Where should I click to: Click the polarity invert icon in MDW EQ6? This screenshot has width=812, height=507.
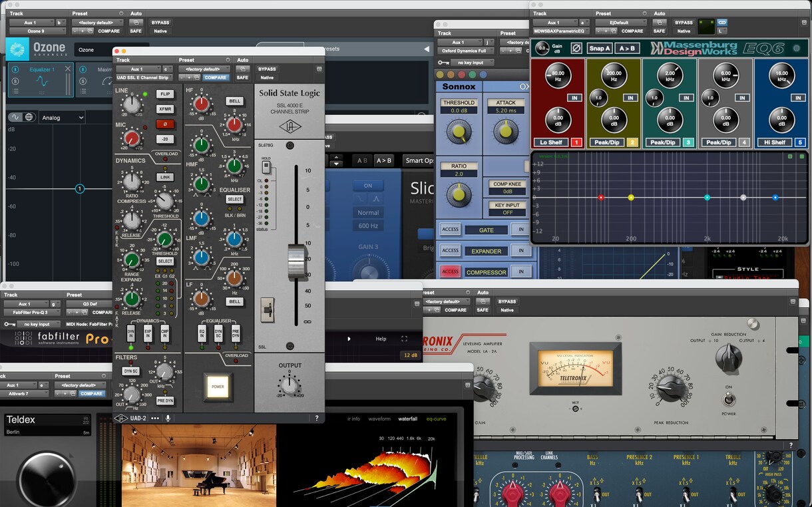point(576,48)
